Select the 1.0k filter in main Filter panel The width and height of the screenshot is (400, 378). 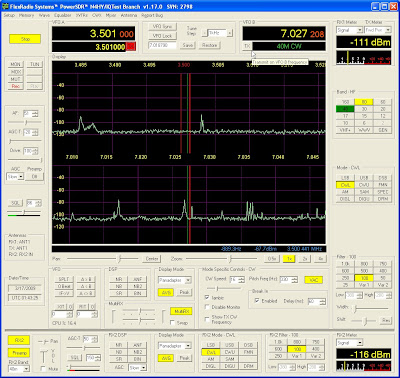(345, 264)
